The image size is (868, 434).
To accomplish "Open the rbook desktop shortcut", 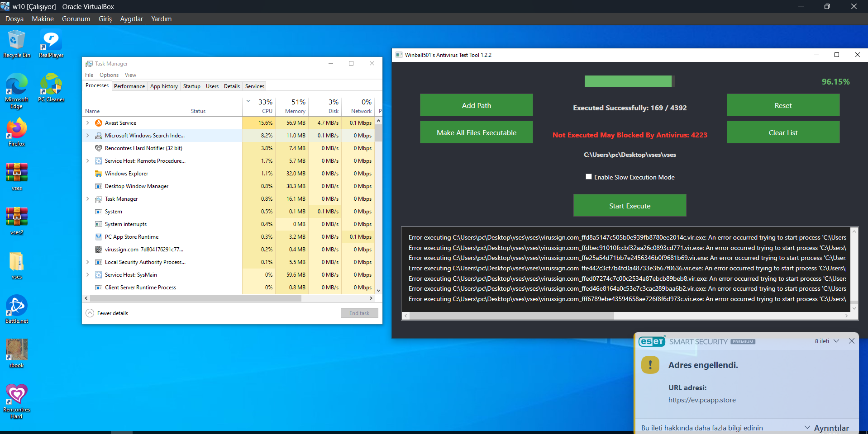I will pyautogui.click(x=17, y=354).
